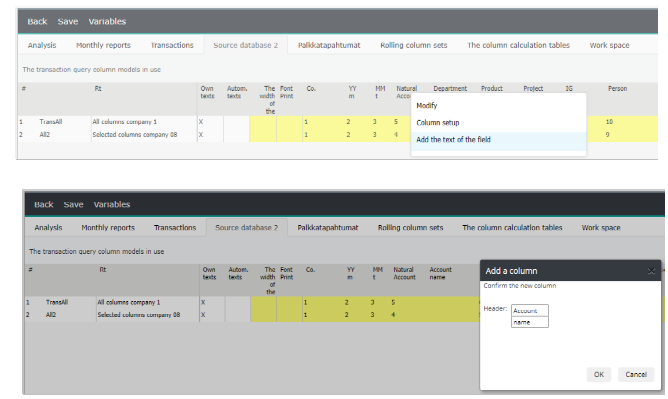Click Own texts X in upper TransAll row
The width and height of the screenshot is (668, 399).
(x=201, y=122)
